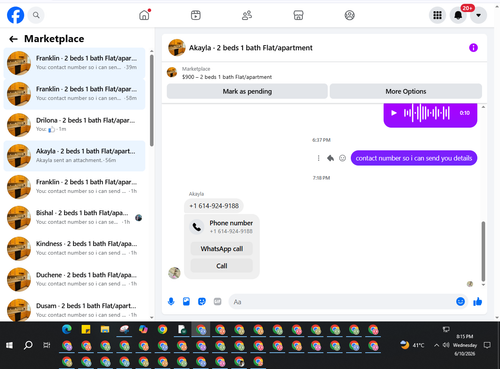Seek within the voice message waveform
The image size is (500, 369).
(x=427, y=113)
